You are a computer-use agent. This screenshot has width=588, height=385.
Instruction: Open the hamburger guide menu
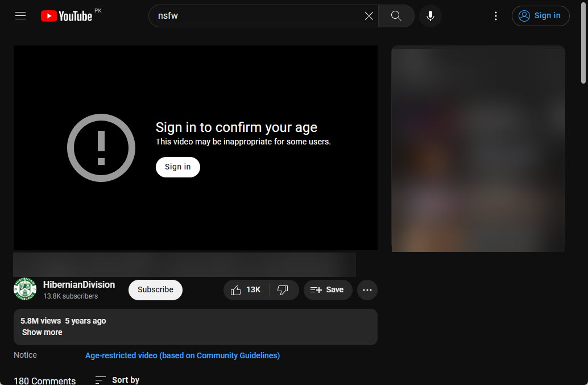click(20, 16)
